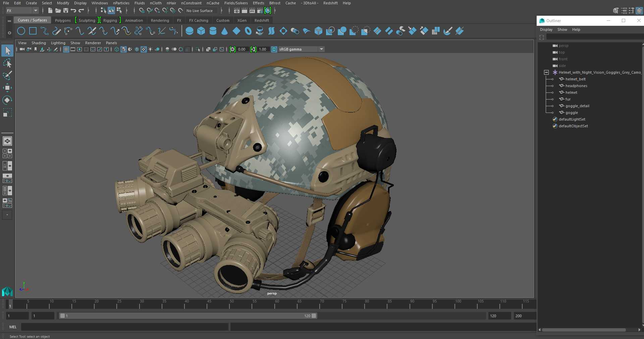Image resolution: width=644 pixels, height=339 pixels.
Task: Open Outliner Show menu
Action: pos(562,29)
